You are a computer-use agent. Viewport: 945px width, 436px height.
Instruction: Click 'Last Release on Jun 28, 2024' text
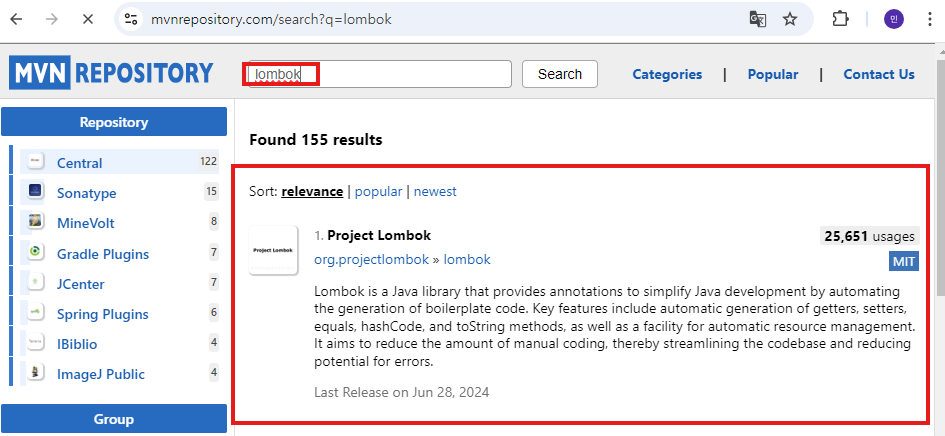[x=401, y=393]
